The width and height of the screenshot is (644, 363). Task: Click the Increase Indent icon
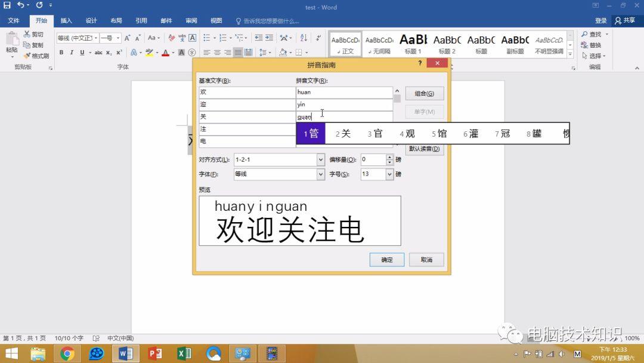[x=269, y=38]
